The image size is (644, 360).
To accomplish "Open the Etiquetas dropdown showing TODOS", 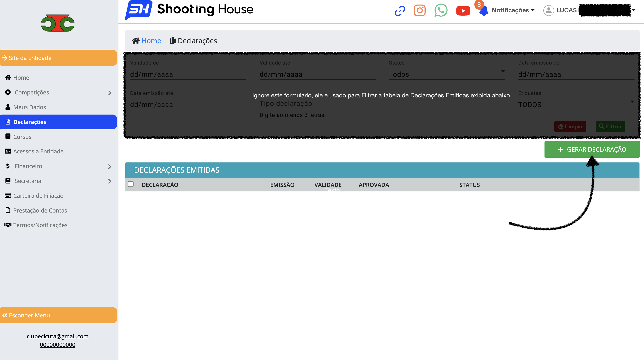I will pyautogui.click(x=576, y=104).
